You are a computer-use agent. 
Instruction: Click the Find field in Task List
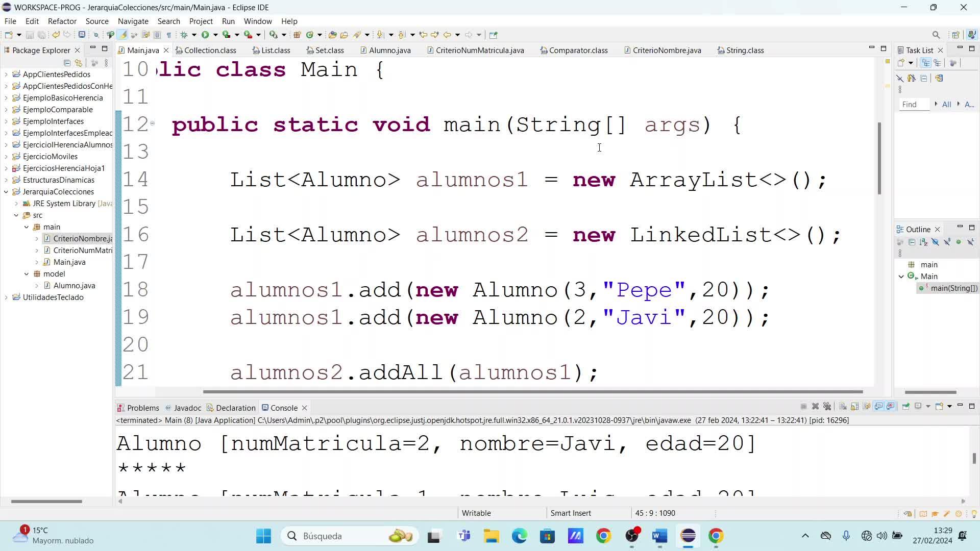(x=914, y=104)
